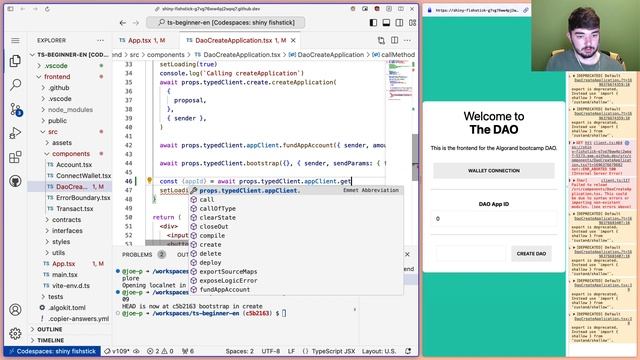
Task: Toggle secondary side bar layout icon
Action: pos(399,23)
